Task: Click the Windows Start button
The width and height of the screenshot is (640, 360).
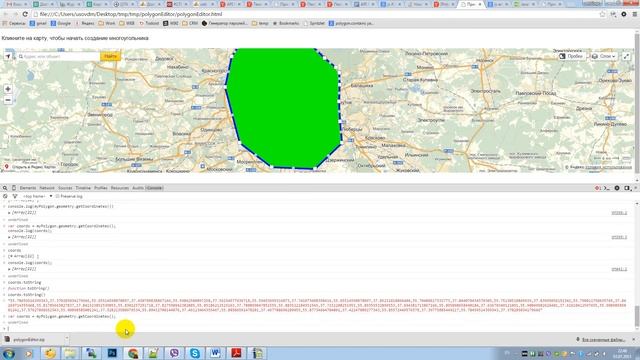Action: click(x=9, y=353)
